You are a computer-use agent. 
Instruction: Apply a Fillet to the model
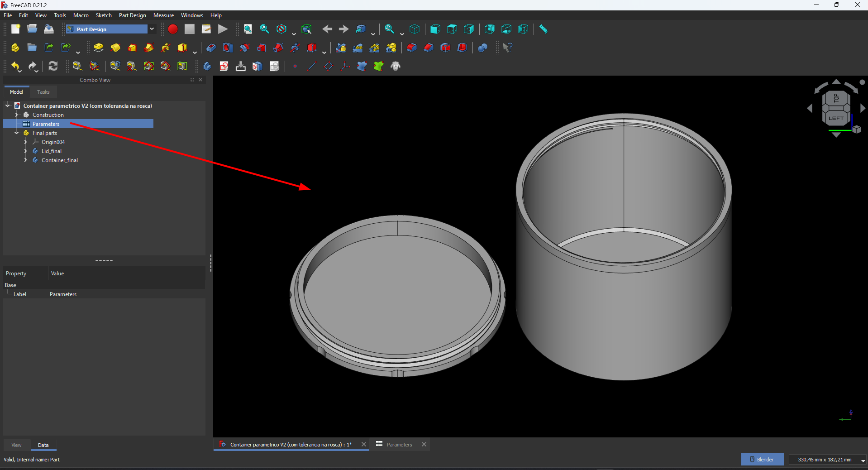tap(411, 48)
